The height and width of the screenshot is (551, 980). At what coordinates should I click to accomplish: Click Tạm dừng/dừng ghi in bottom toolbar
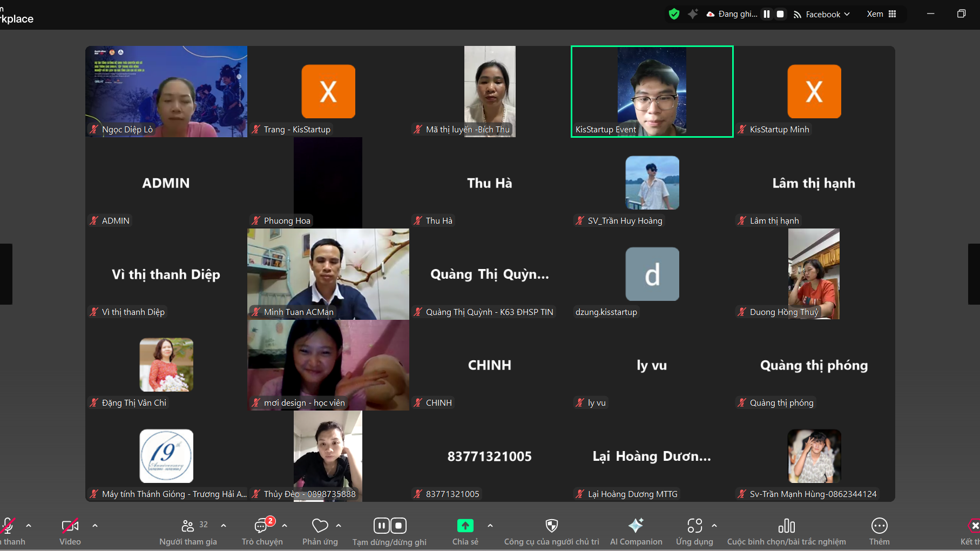coord(390,526)
